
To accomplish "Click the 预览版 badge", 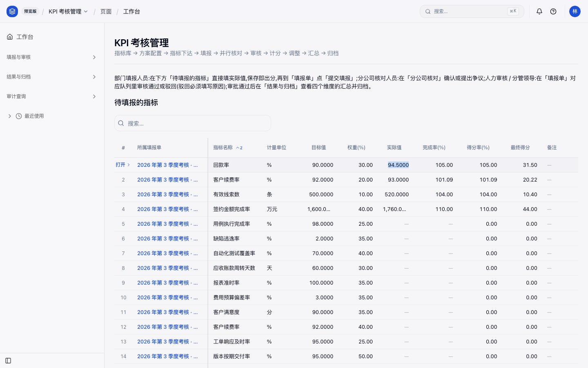I will pyautogui.click(x=30, y=11).
